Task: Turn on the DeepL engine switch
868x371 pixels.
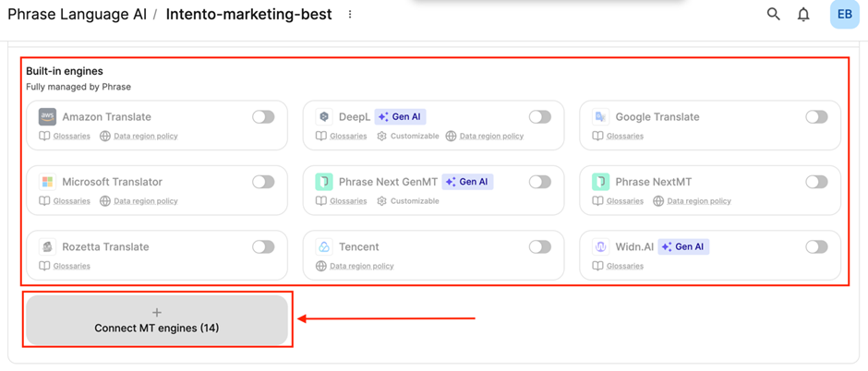Action: pyautogui.click(x=540, y=117)
